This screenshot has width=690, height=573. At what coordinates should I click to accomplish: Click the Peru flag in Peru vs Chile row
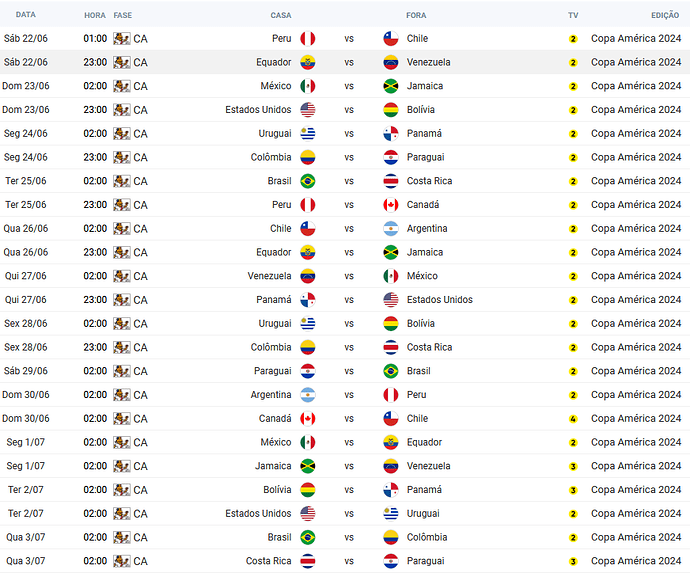[308, 39]
